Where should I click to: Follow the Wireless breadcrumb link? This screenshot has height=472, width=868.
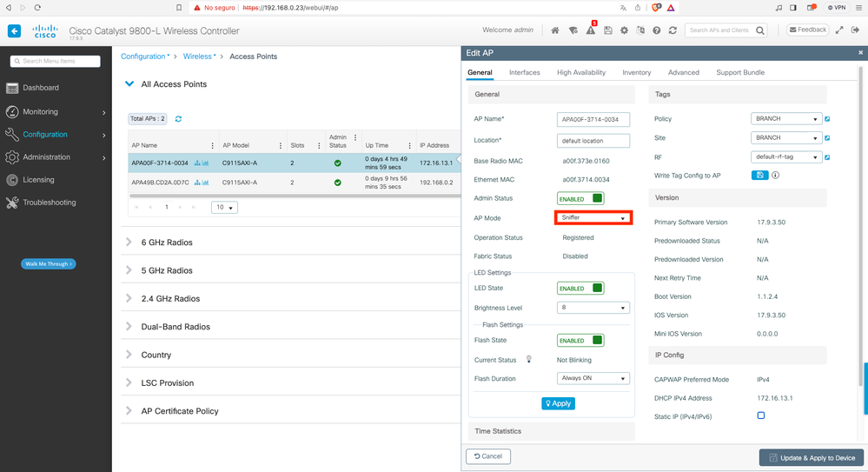point(197,57)
